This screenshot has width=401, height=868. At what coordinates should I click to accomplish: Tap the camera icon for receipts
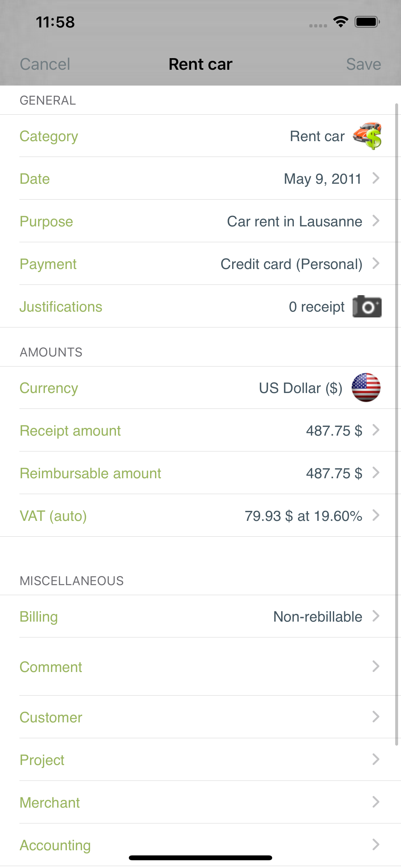coord(367,306)
